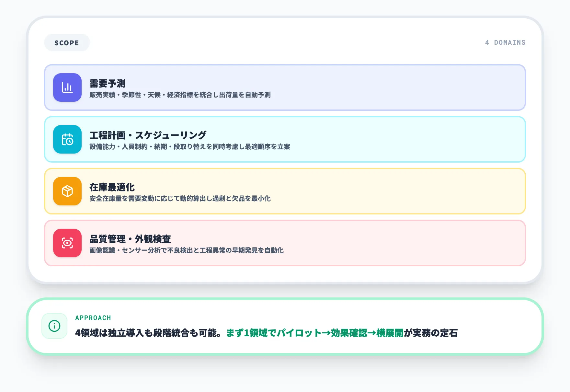Select the 工程計画・スケジューリング title

coord(148,135)
